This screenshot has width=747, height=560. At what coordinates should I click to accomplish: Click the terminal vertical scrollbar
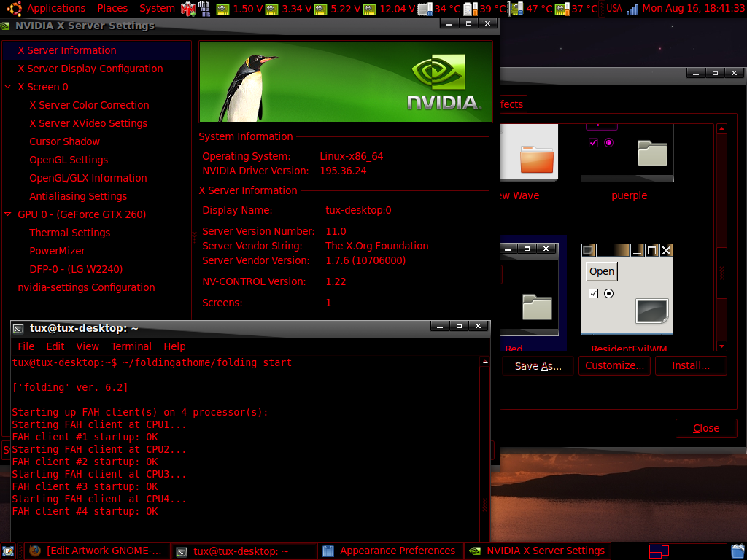(x=485, y=448)
